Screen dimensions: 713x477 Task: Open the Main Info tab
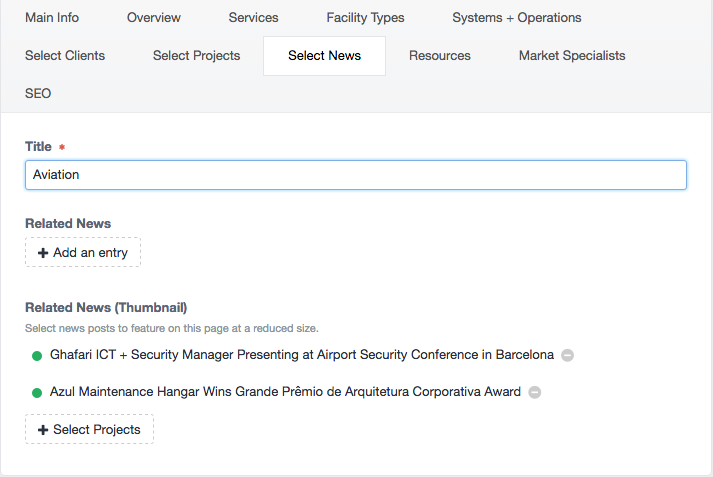click(52, 18)
